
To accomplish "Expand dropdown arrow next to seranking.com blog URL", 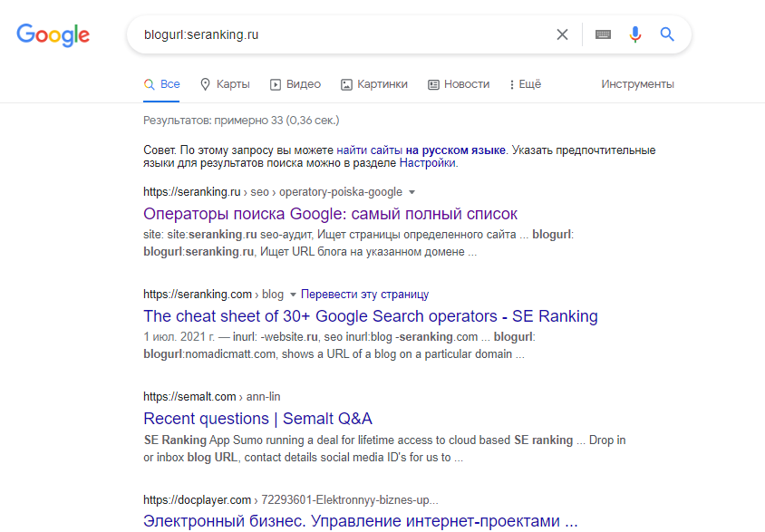I will (x=293, y=295).
